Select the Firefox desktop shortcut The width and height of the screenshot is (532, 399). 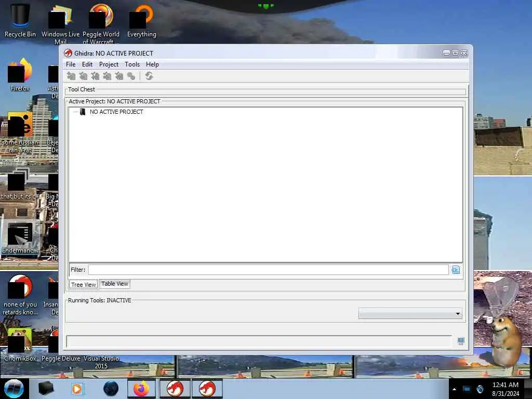pyautogui.click(x=20, y=75)
